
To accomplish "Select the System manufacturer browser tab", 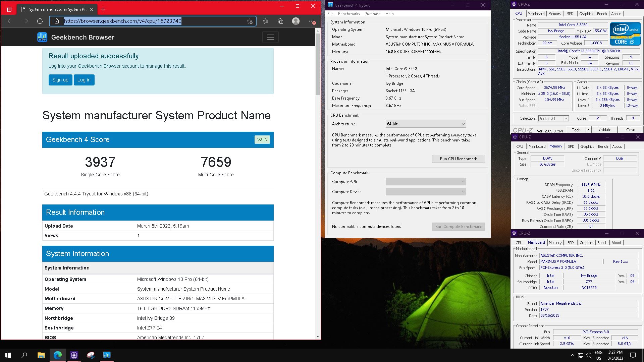I will [x=57, y=9].
